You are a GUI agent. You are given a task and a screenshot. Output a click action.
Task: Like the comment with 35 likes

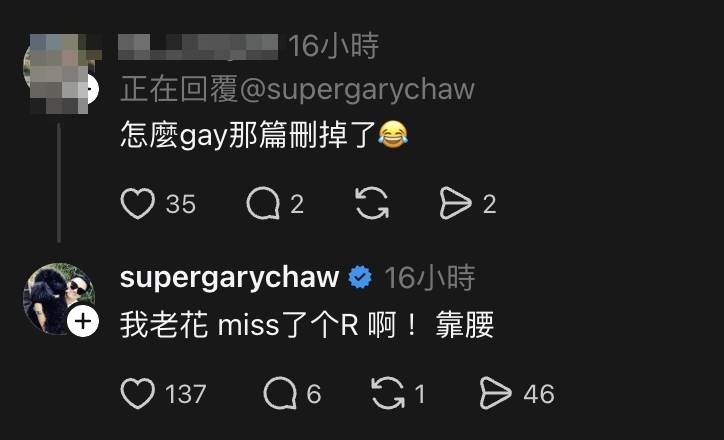(138, 204)
